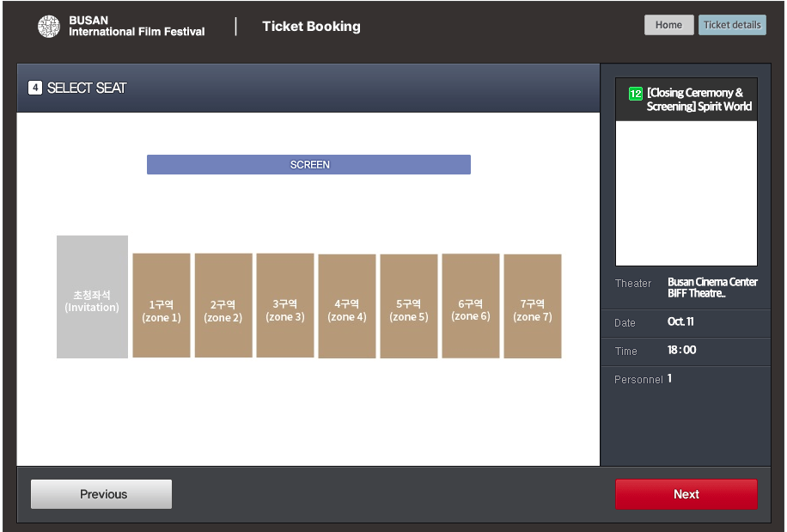Click the step 4 number badge
Image resolution: width=787 pixels, height=532 pixels.
35,88
